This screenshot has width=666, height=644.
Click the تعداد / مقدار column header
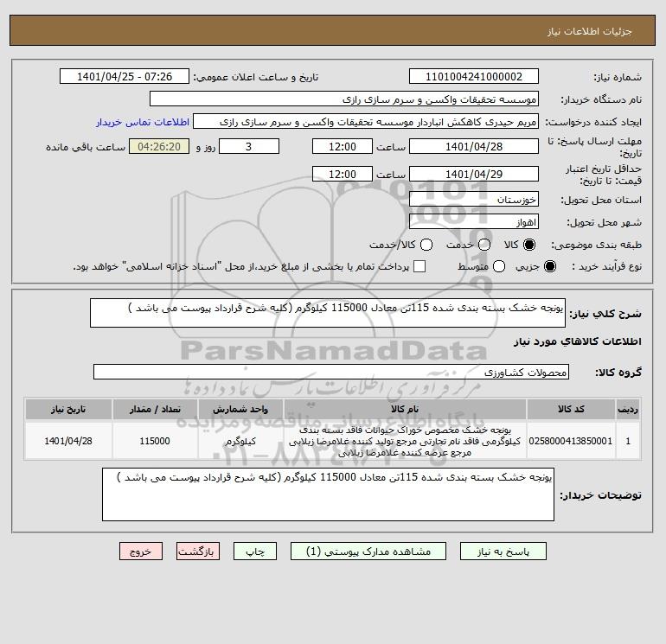155,409
